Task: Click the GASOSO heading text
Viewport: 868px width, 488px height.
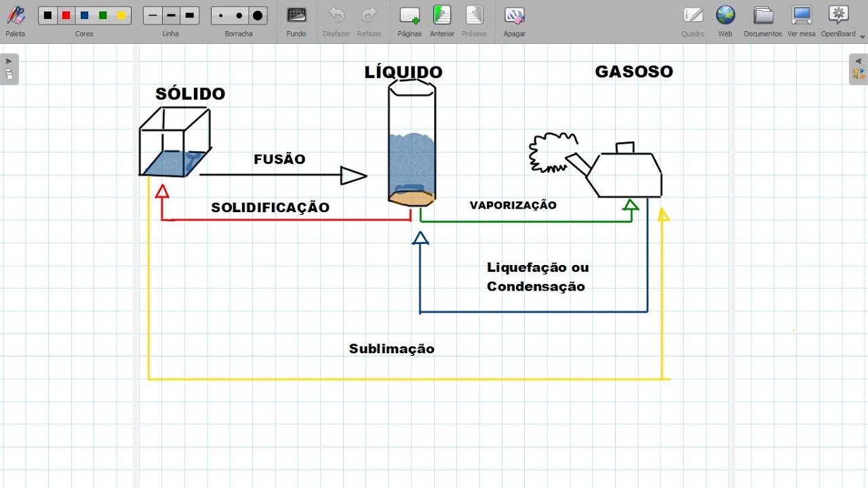Action: [x=634, y=71]
